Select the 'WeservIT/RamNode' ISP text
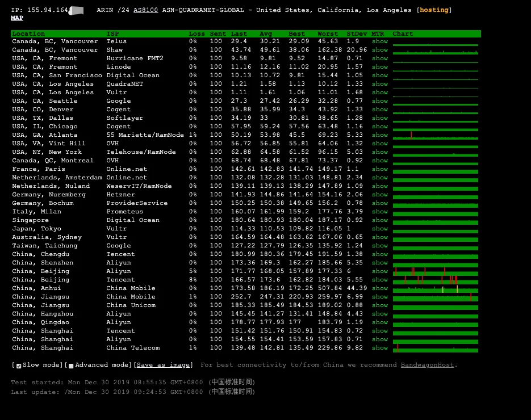This screenshot has width=531, height=420. point(139,186)
